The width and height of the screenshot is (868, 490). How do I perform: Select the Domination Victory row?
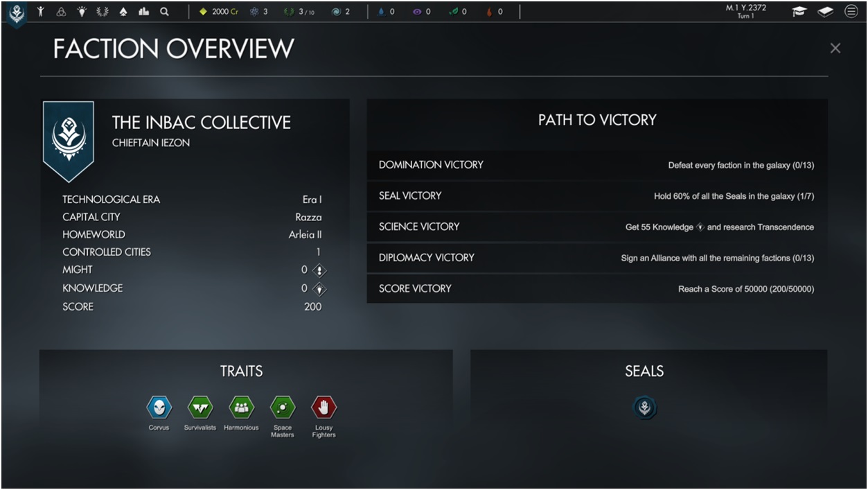[596, 165]
